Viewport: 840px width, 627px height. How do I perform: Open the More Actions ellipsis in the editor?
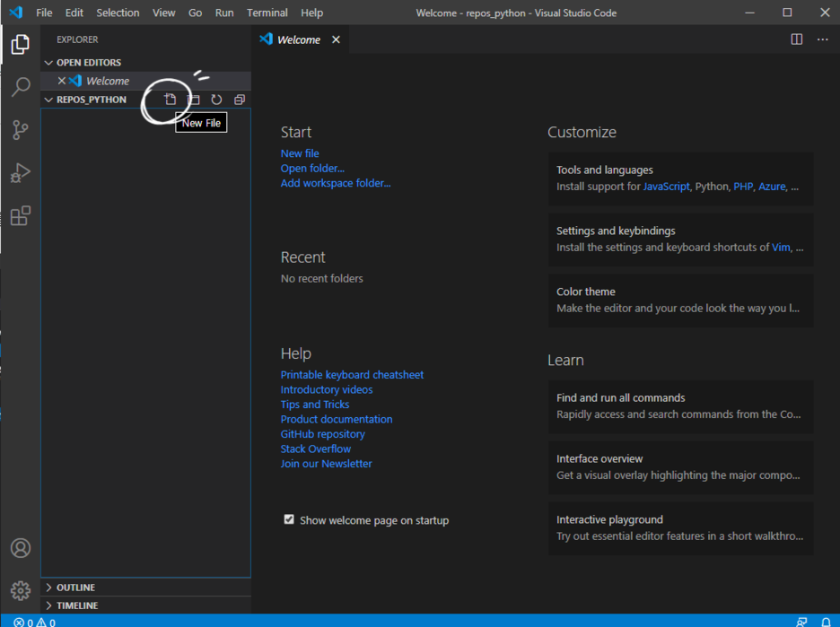pyautogui.click(x=822, y=39)
